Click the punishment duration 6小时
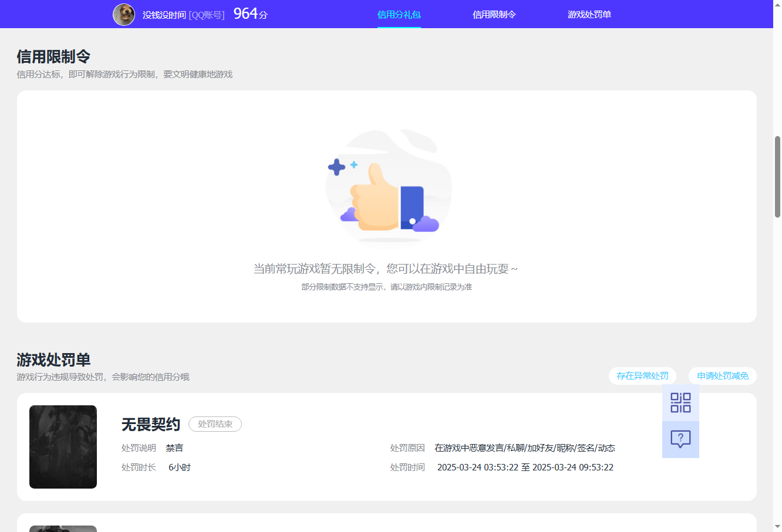Image resolution: width=782 pixels, height=532 pixels. pos(180,467)
